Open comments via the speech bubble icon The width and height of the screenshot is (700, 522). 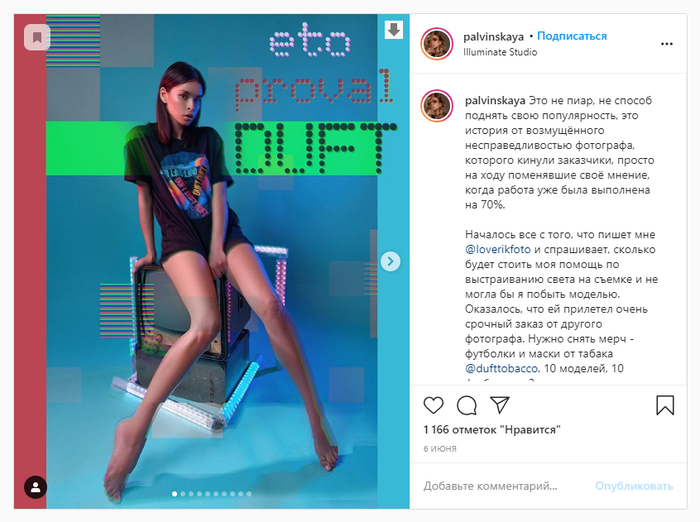tap(467, 405)
